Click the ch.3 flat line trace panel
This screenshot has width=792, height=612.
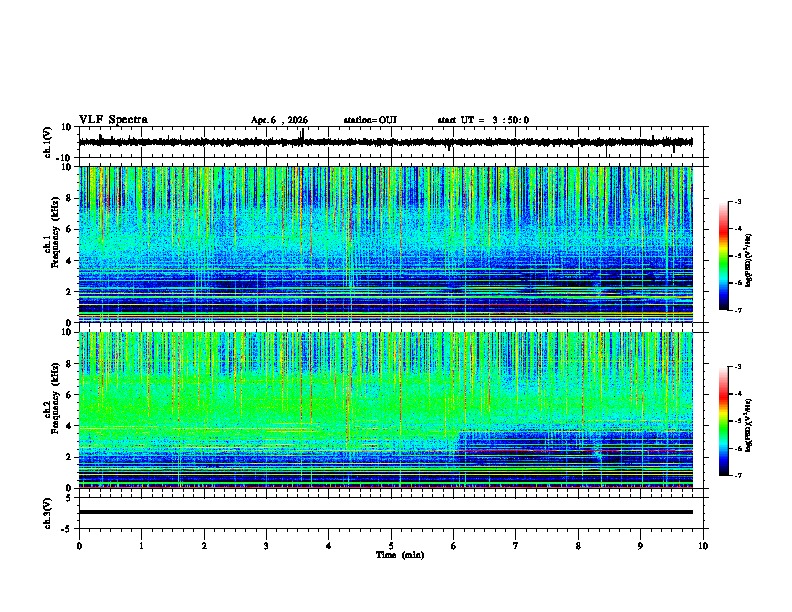[x=393, y=513]
